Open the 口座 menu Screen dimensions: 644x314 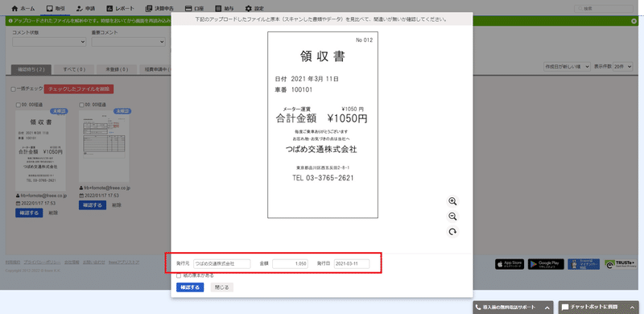tap(195, 8)
